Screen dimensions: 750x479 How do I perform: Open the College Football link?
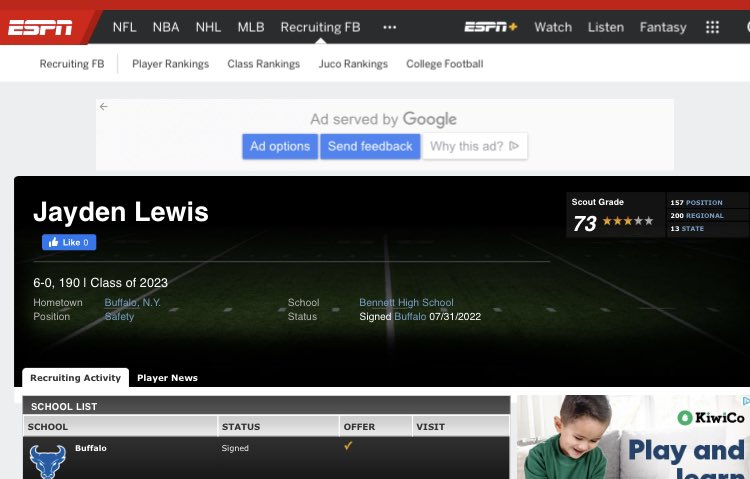click(x=444, y=64)
